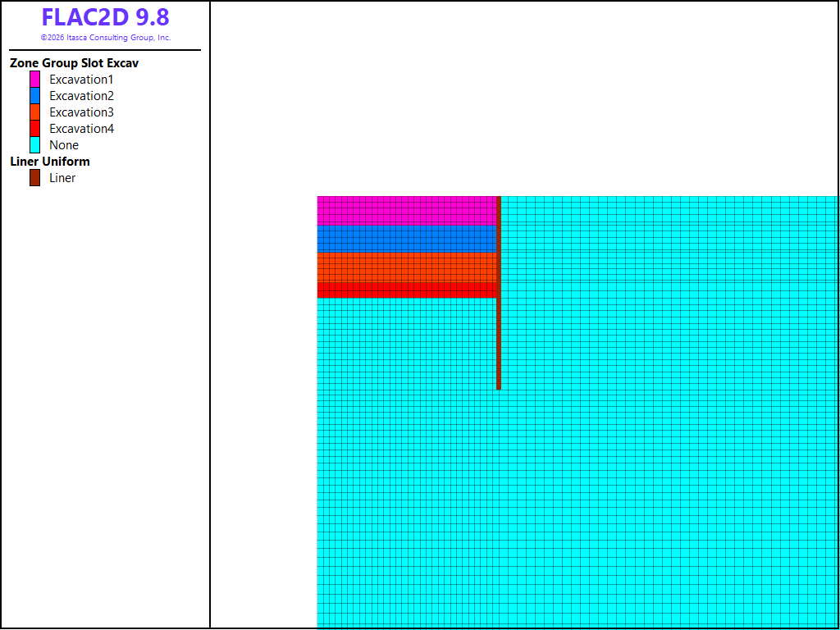This screenshot has height=630, width=840.
Task: Select the Excavation1 legend label
Action: tap(81, 80)
